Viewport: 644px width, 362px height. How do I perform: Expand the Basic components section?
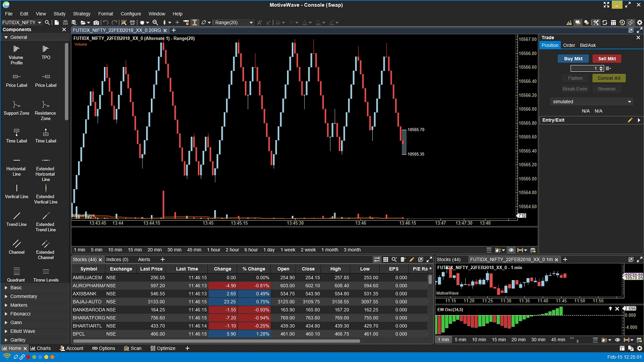coord(34,288)
